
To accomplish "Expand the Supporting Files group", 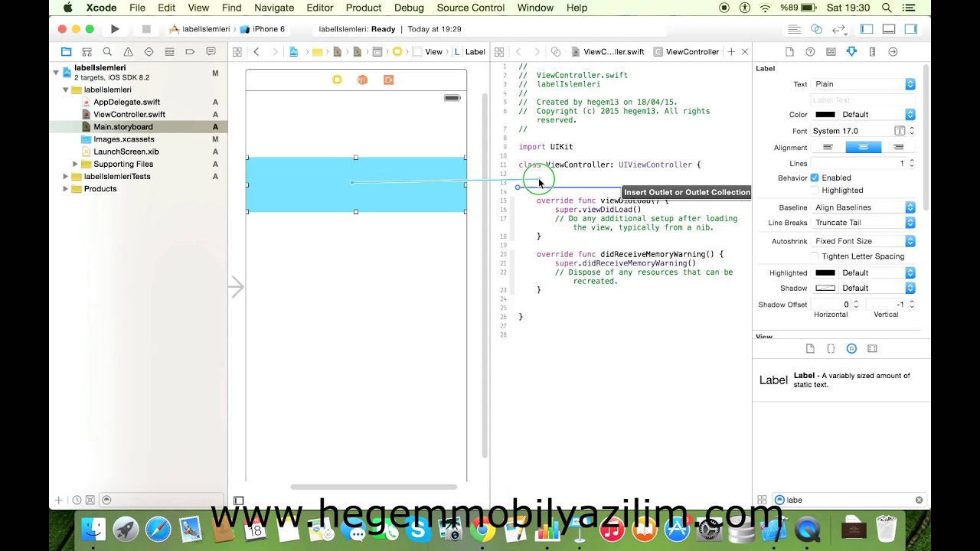I will click(x=75, y=164).
